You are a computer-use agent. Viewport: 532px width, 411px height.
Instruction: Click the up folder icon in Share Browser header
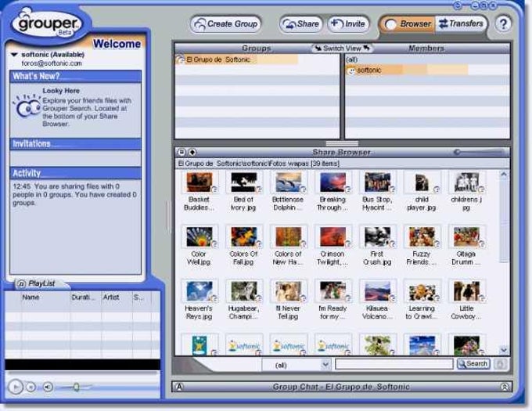[192, 152]
